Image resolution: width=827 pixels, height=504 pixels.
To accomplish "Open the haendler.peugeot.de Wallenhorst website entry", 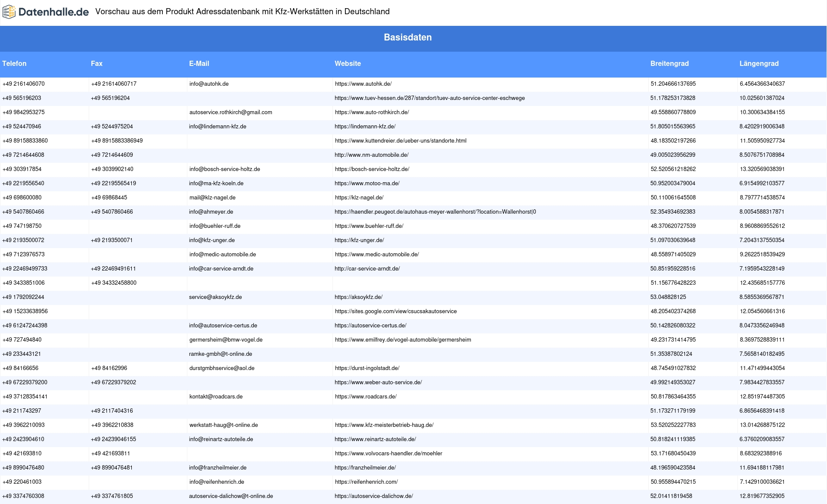I will [435, 212].
